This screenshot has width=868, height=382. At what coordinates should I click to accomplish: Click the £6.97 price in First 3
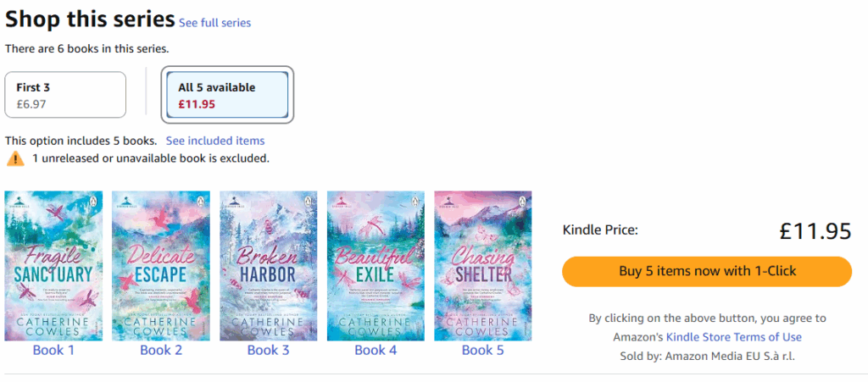[31, 104]
